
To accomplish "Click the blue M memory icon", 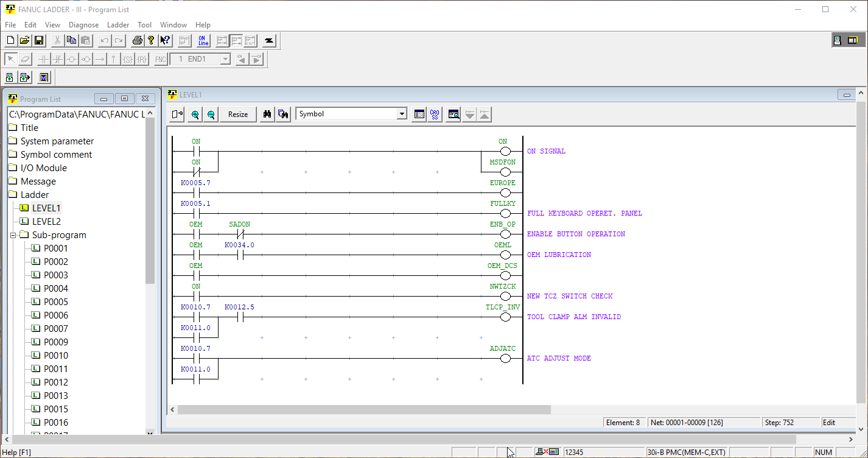I will click(44, 77).
